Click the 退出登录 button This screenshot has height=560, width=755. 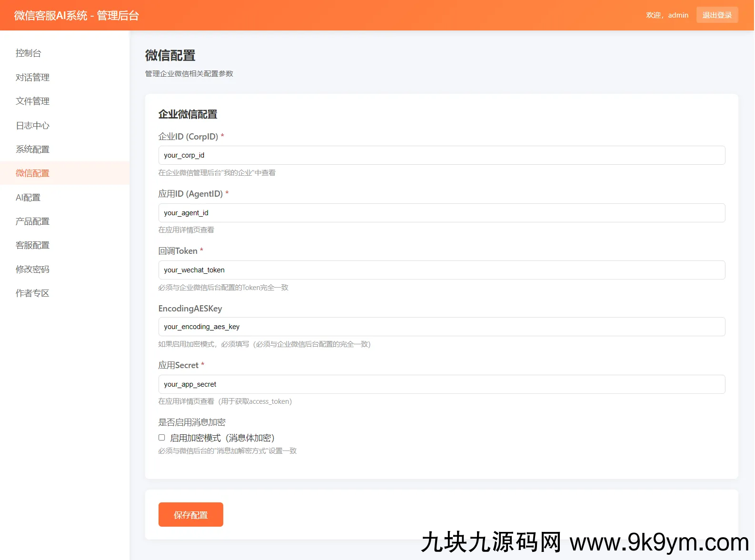click(717, 15)
